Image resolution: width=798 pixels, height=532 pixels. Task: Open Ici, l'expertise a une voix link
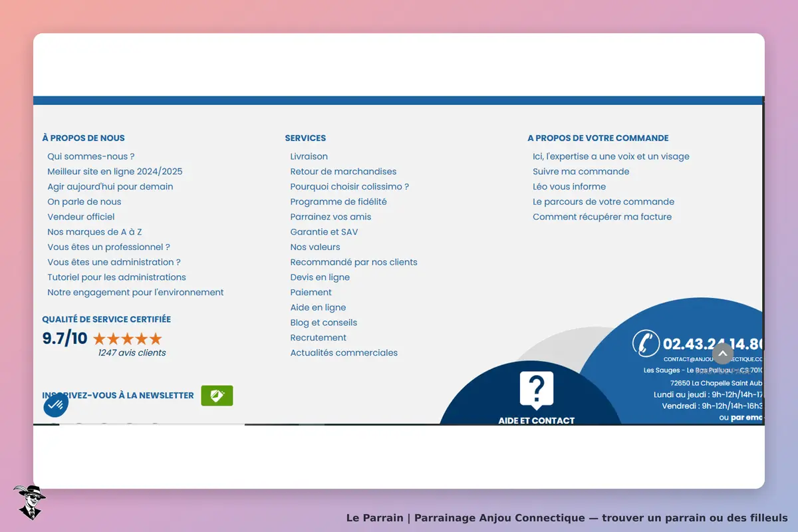[611, 156]
